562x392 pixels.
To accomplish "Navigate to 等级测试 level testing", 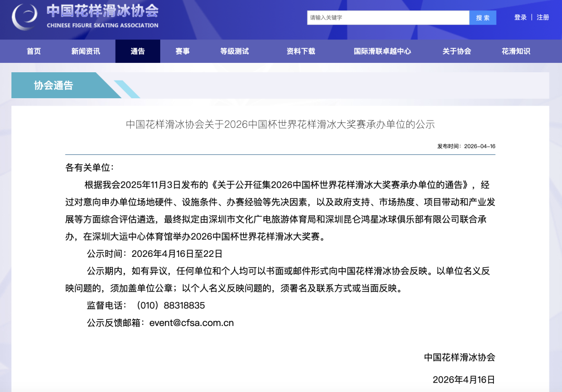I will coord(235,51).
